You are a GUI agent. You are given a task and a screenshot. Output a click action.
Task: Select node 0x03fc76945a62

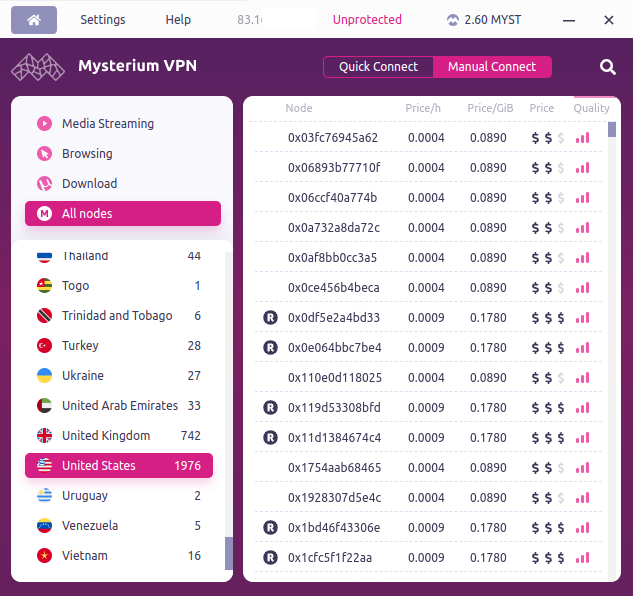click(333, 138)
